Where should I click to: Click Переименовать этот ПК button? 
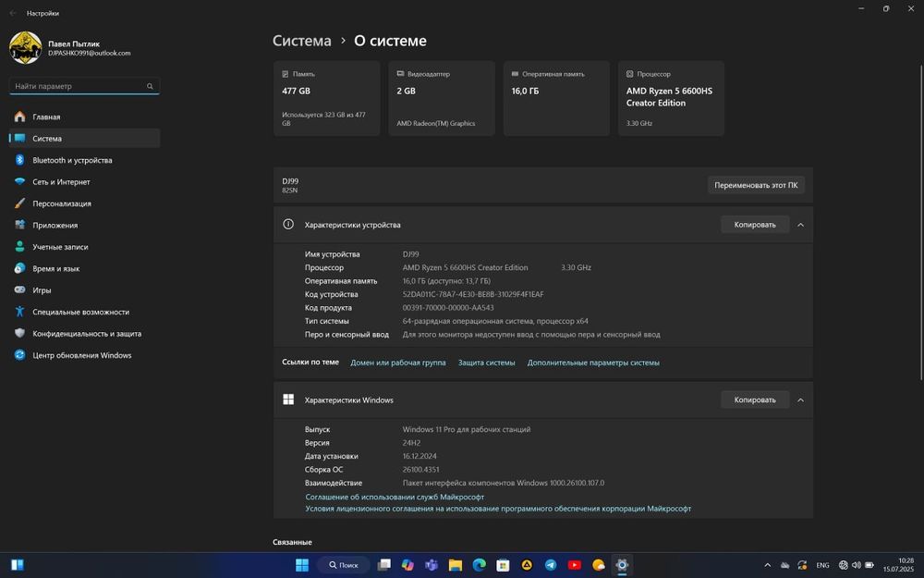tap(756, 185)
